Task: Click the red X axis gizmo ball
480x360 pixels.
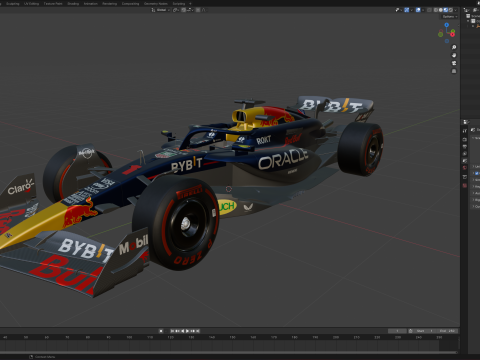Action: [x=453, y=34]
